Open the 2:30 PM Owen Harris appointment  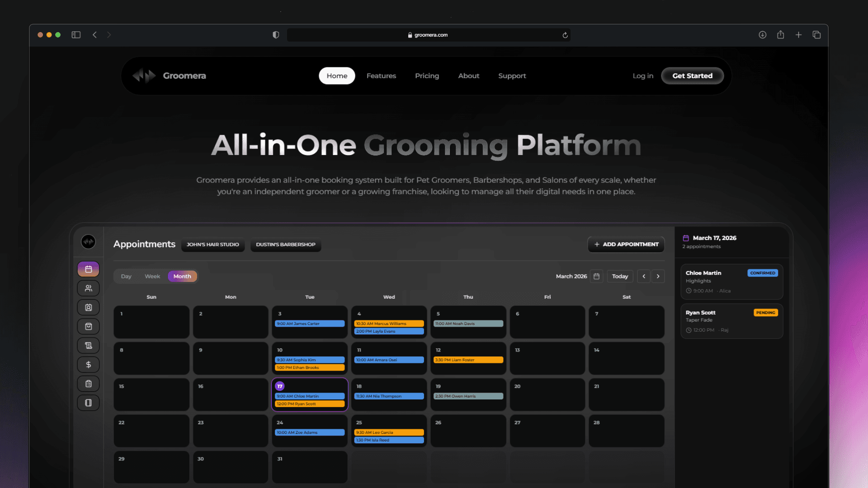pyautogui.click(x=468, y=396)
